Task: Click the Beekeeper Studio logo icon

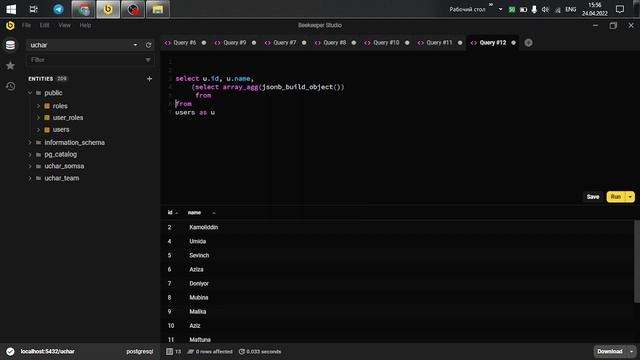Action: coord(10,25)
